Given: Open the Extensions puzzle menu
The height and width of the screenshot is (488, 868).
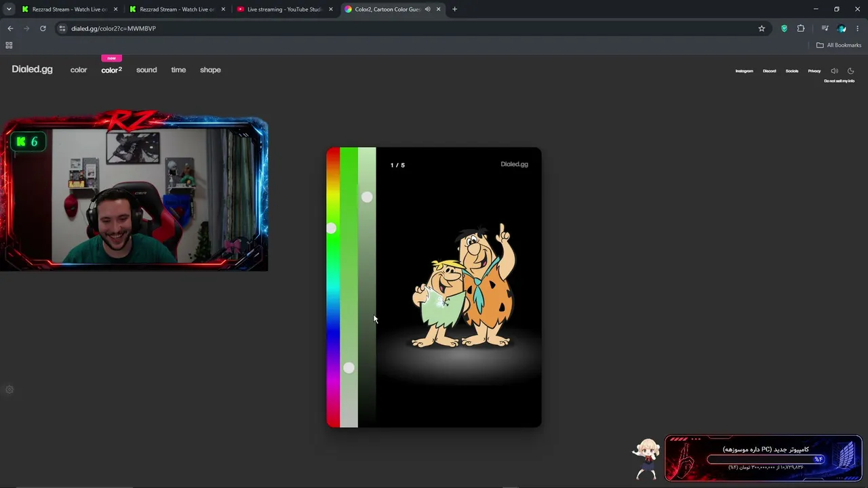Looking at the screenshot, I should (801, 28).
